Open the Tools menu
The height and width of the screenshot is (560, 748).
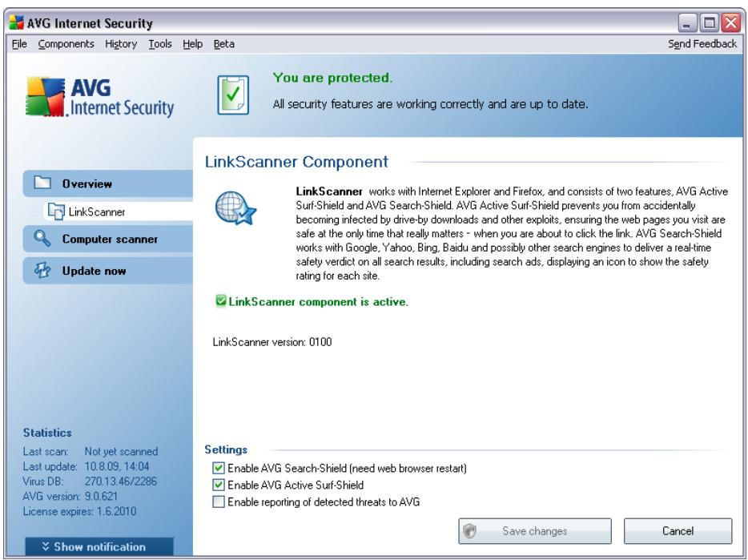click(x=160, y=44)
